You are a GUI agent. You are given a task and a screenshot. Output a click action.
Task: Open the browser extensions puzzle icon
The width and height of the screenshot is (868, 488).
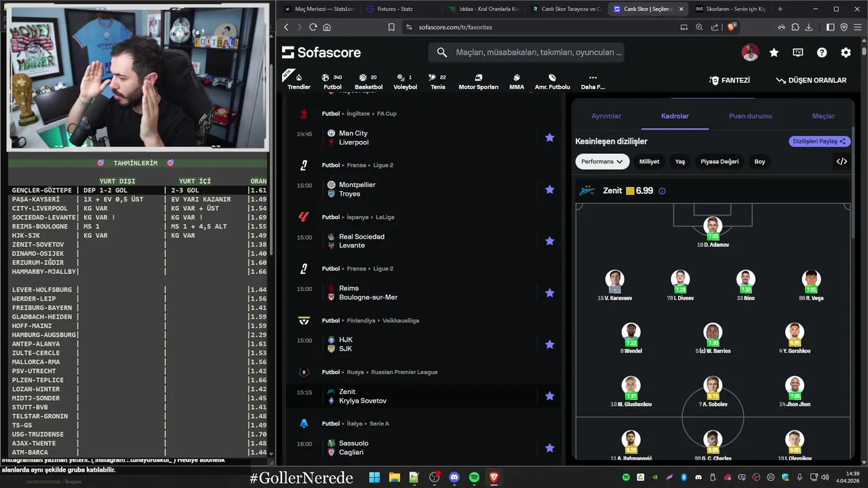point(795,27)
